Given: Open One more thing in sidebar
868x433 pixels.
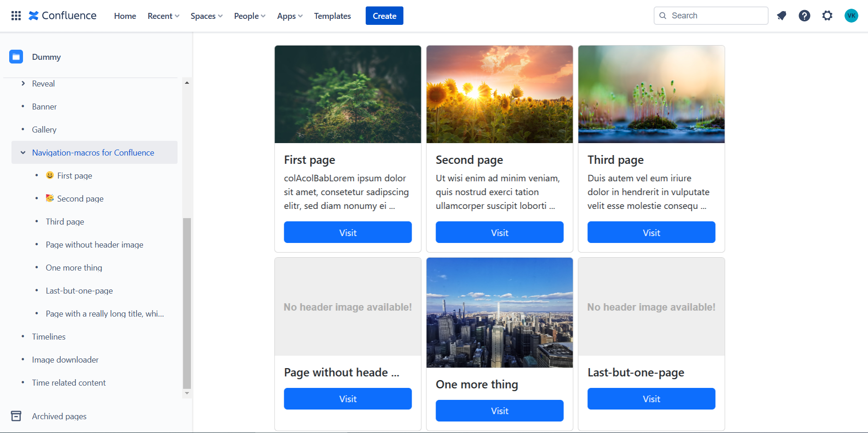Looking at the screenshot, I should [x=74, y=267].
